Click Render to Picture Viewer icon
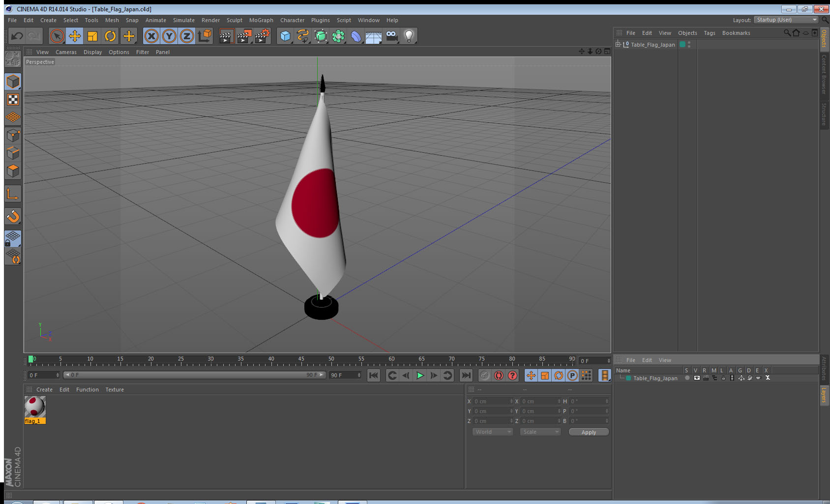 click(x=244, y=36)
